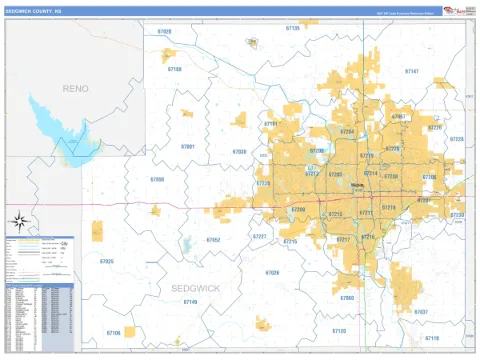The width and height of the screenshot is (480, 360).
Task: Click ZIP code label 67205
Action: (317, 151)
